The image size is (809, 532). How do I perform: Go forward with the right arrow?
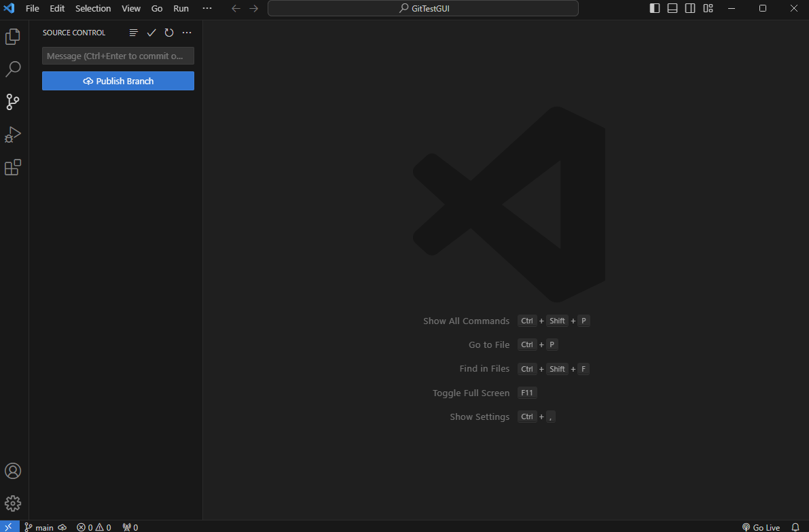click(x=254, y=8)
